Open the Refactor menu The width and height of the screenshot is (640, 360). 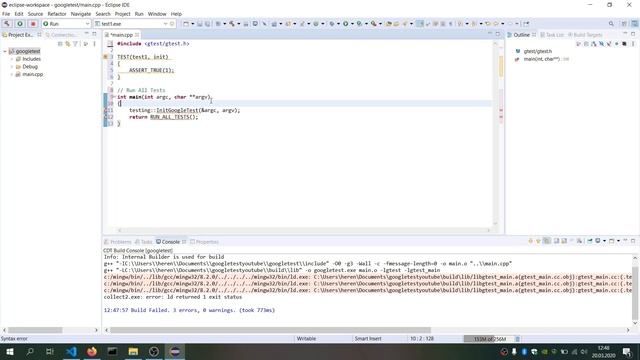tap(57, 14)
